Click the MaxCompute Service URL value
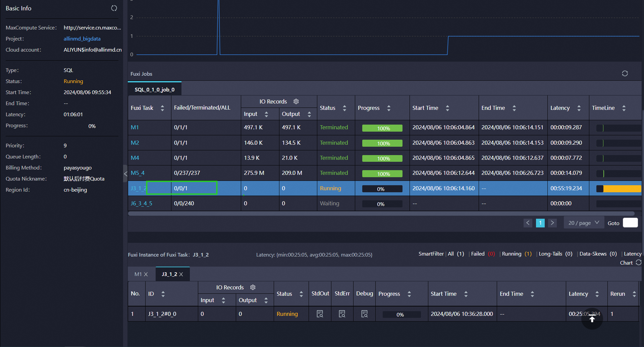This screenshot has height=347, width=644. tap(92, 27)
